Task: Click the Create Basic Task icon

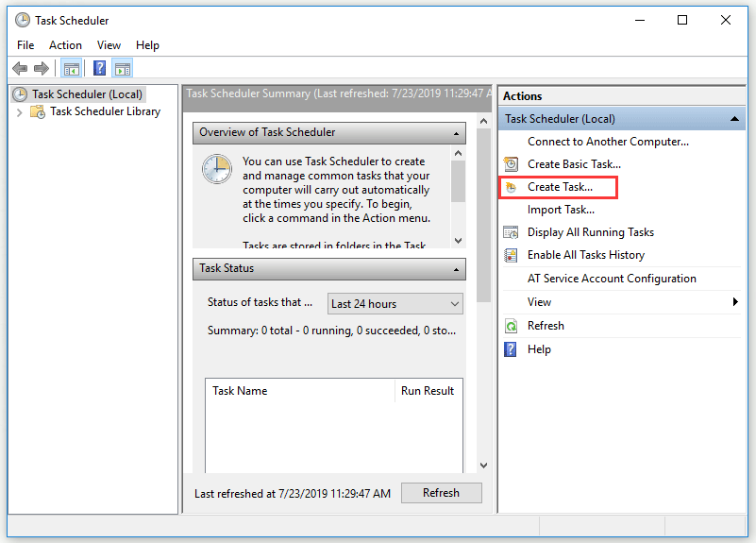Action: (511, 164)
